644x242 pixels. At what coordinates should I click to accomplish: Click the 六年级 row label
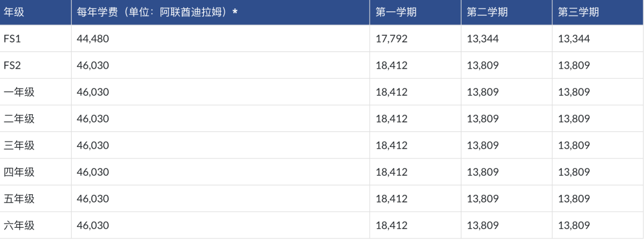[19, 225]
